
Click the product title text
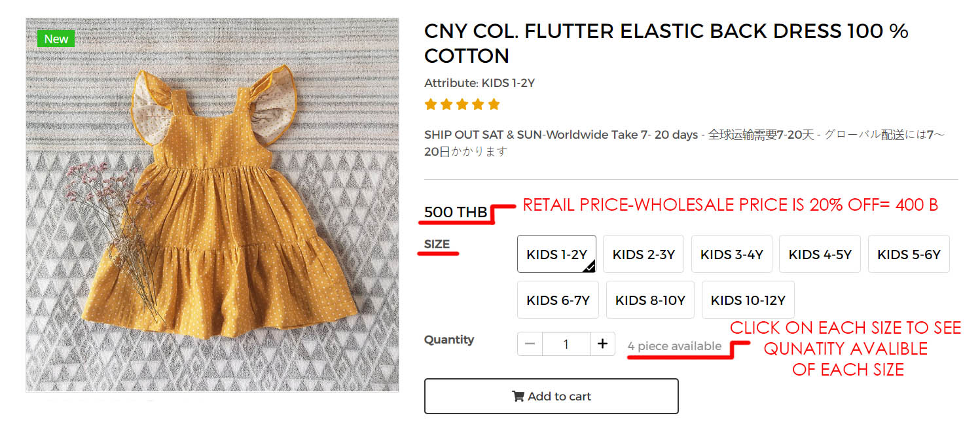pos(666,43)
